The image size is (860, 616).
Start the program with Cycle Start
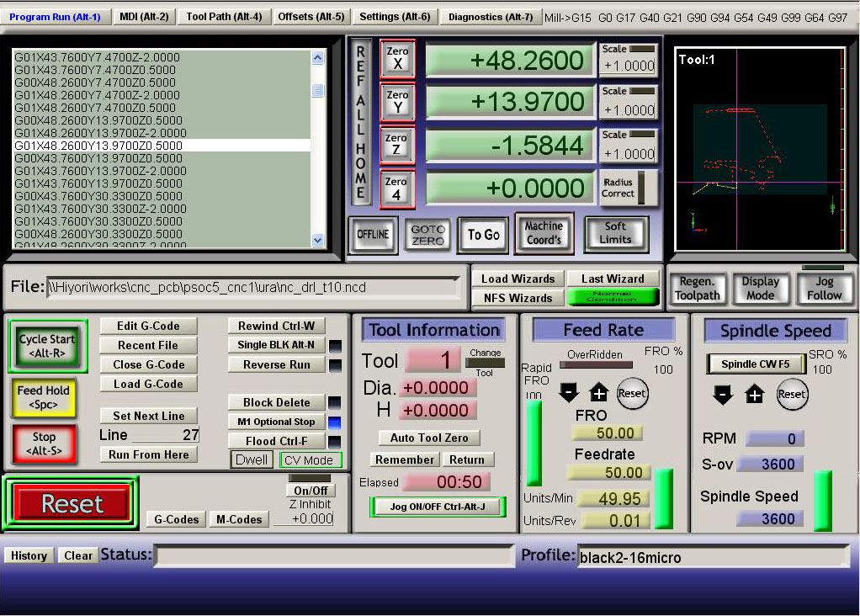[x=47, y=346]
